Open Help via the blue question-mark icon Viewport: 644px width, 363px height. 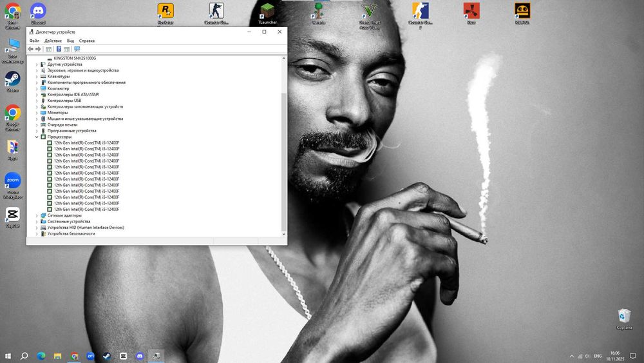pos(59,49)
